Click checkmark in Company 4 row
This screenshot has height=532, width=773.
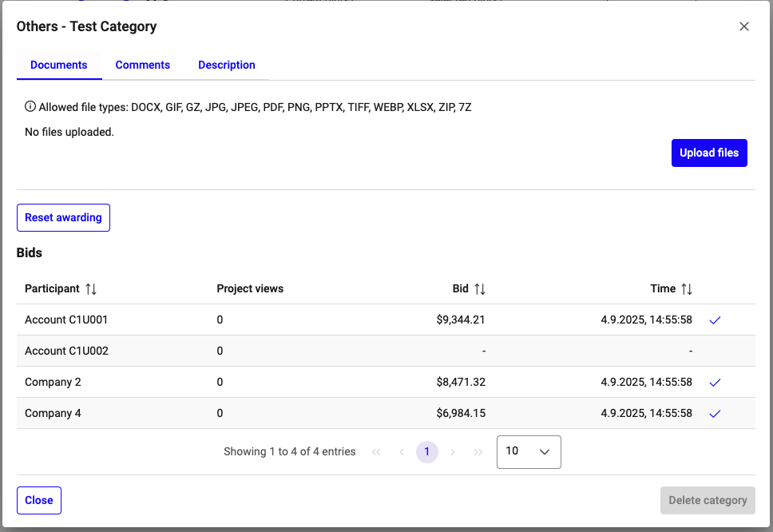715,414
